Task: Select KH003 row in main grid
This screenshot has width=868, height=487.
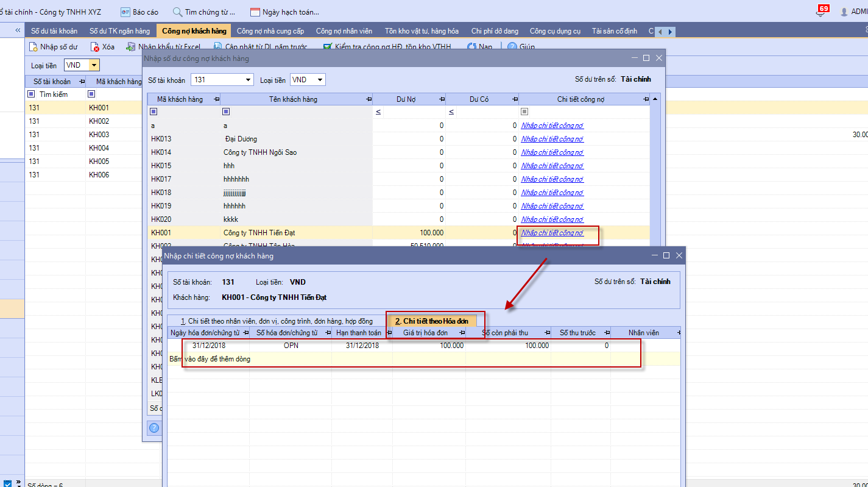Action: point(83,135)
